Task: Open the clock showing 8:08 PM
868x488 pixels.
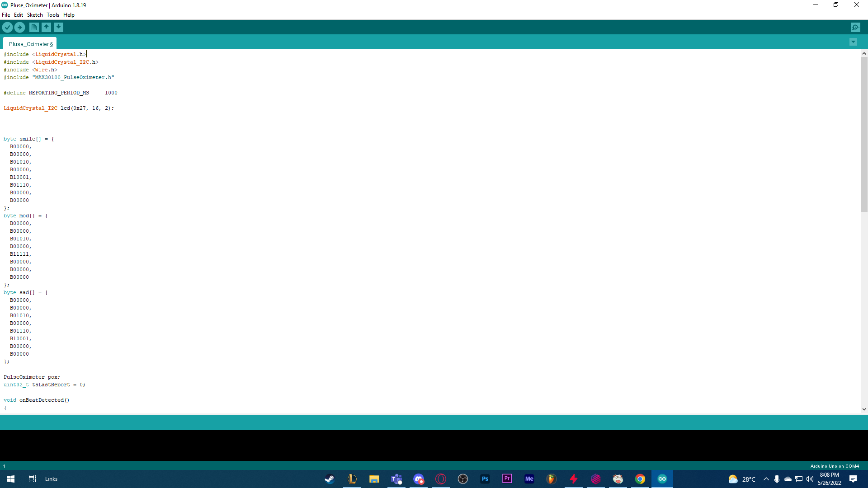Action: (x=829, y=479)
